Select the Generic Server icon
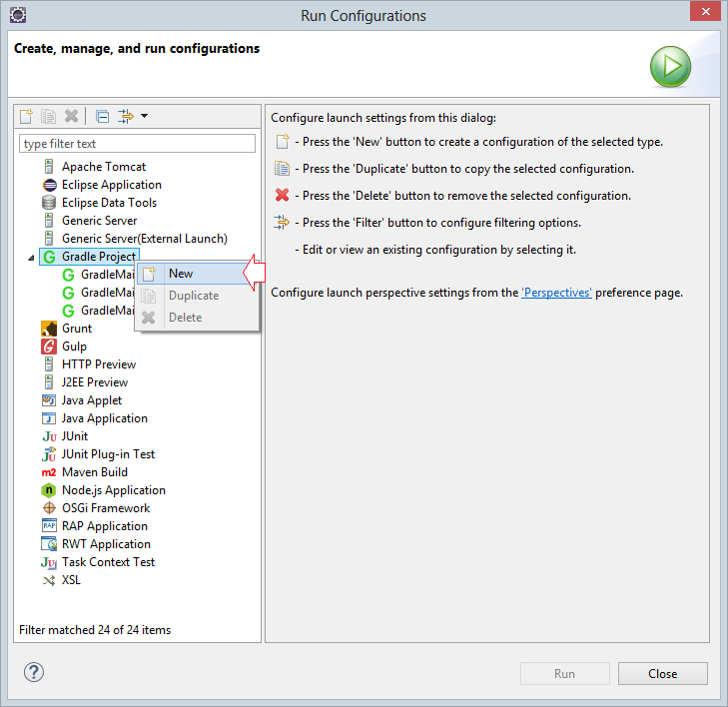The width and height of the screenshot is (728, 707). pos(49,221)
